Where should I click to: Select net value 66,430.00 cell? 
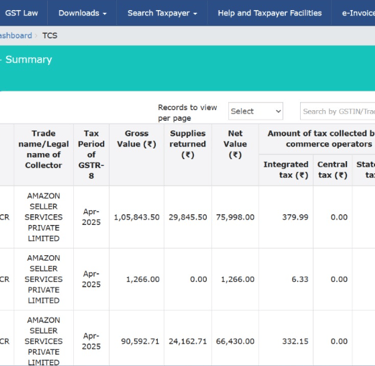click(235, 341)
